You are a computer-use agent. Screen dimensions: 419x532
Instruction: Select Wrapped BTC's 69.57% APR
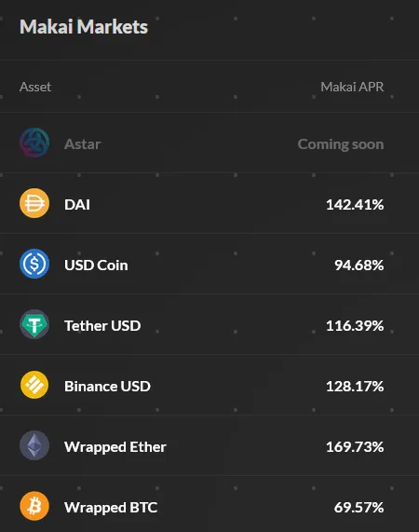coord(359,508)
